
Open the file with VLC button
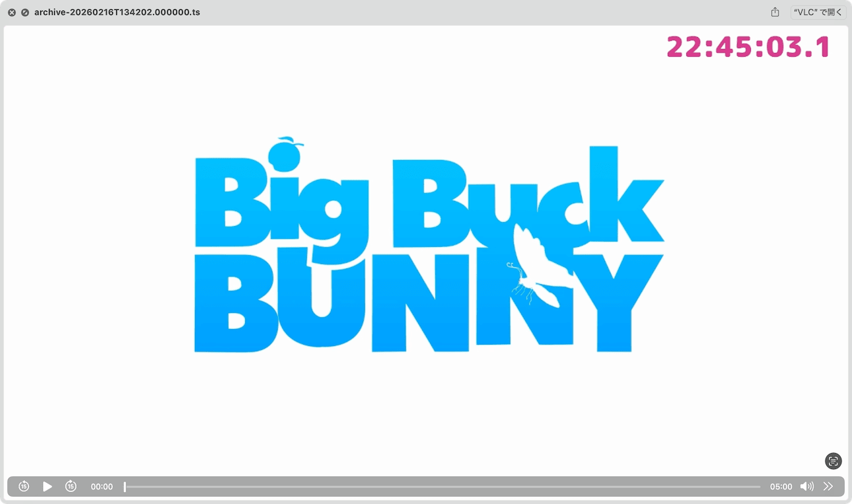click(818, 12)
